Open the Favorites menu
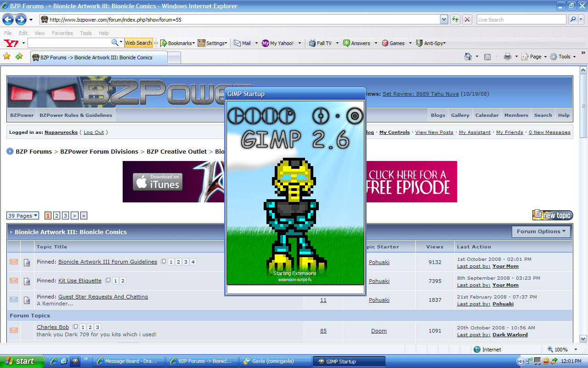Image resolution: width=588 pixels, height=368 pixels. 62,33
